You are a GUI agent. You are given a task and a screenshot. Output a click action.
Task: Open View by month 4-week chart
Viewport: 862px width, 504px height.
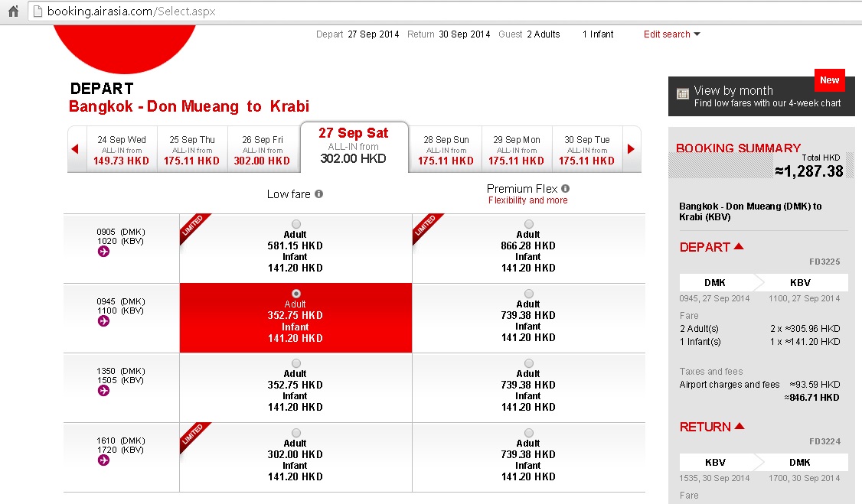(759, 96)
